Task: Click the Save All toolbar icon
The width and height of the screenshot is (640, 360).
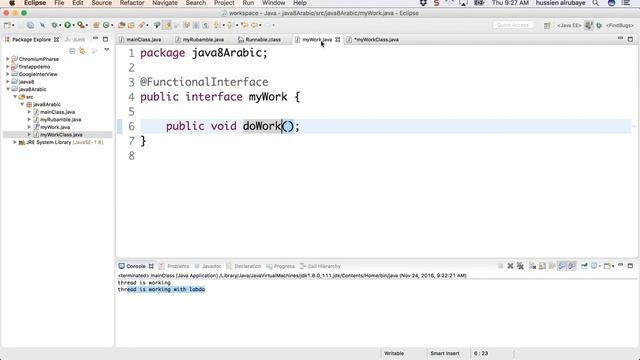Action: pos(30,25)
